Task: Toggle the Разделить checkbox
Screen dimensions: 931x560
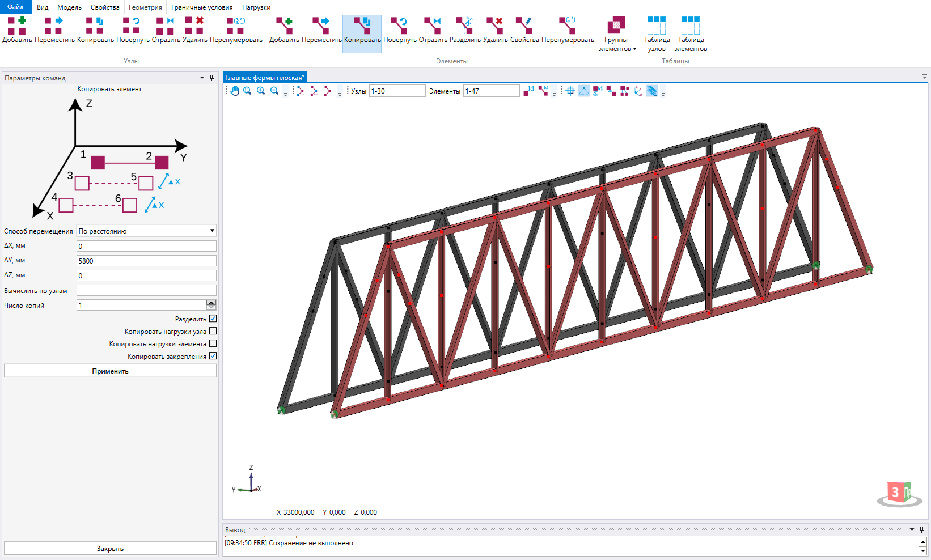Action: tap(213, 319)
